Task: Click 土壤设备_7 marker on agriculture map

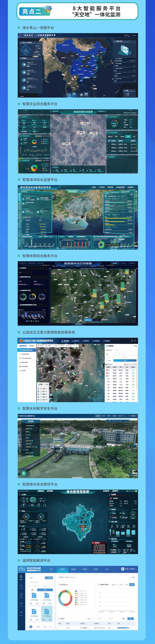Action: tap(81, 133)
